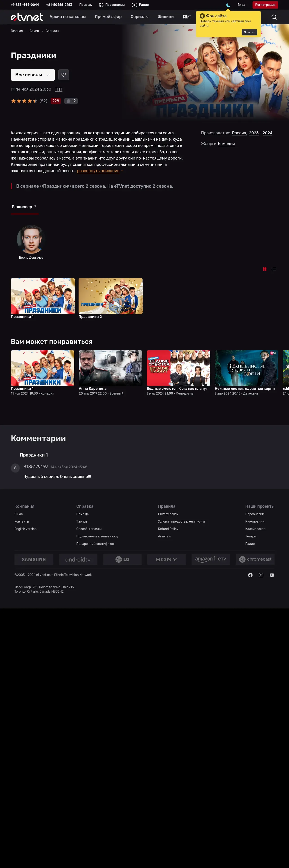Image resolution: width=289 pixels, height=868 pixels.
Task: Open Способы оплаты footer link
Action: click(x=89, y=529)
